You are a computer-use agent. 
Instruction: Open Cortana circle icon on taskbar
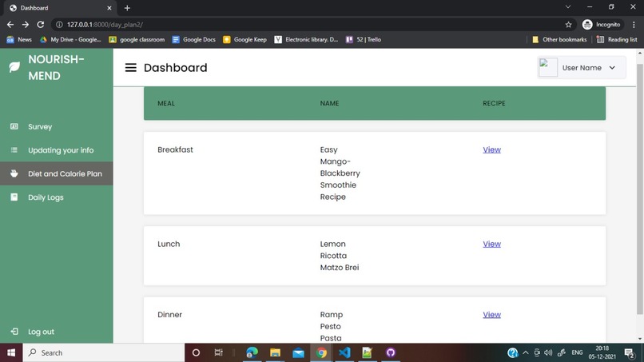pos(196,352)
